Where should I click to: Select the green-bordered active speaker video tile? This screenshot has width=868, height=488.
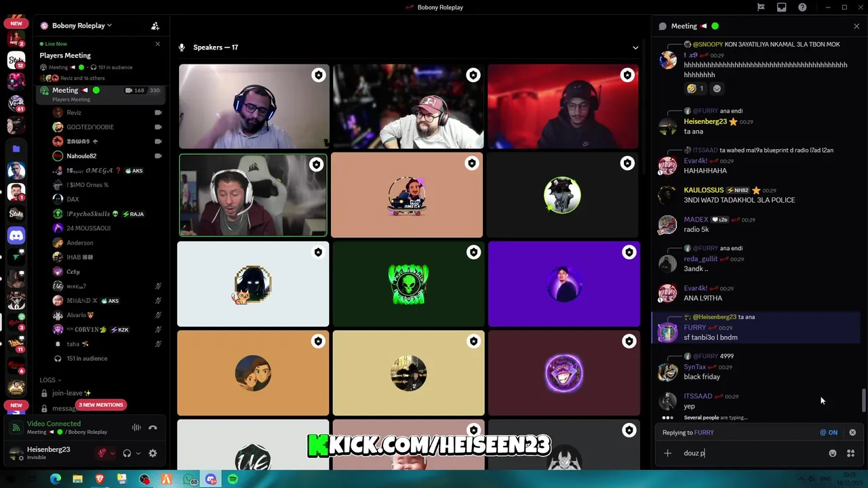pos(253,195)
